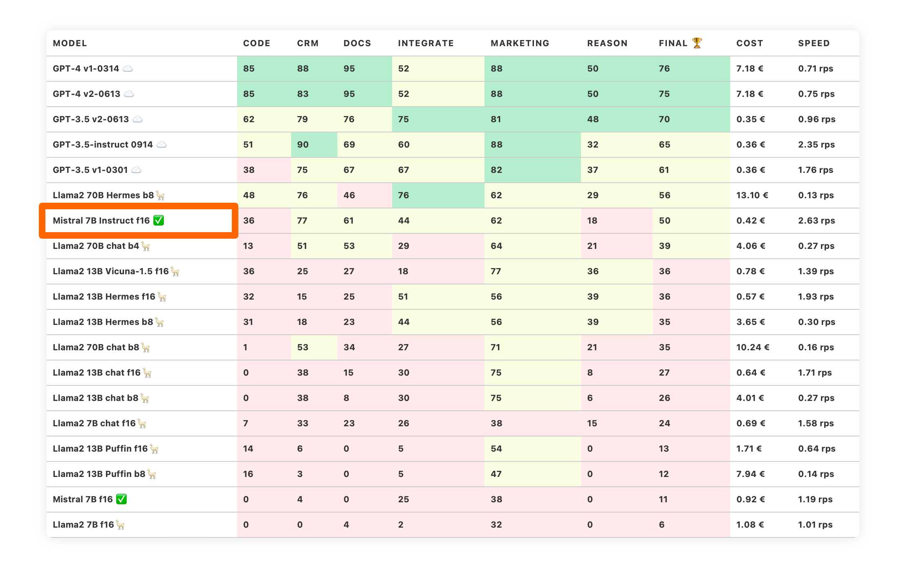The width and height of the screenshot is (924, 573).
Task: Click green checkmark after Mistral 7B Instruct f16
Action: pyautogui.click(x=159, y=220)
